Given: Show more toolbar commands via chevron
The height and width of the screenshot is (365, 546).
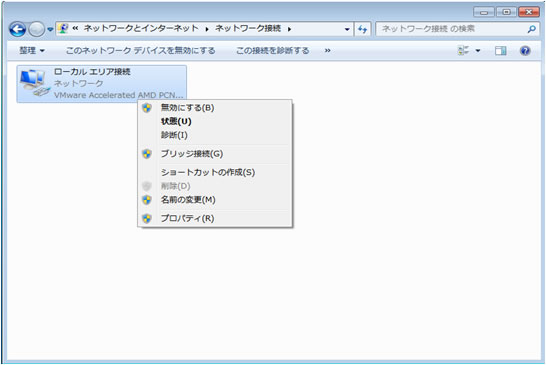Looking at the screenshot, I should (327, 51).
